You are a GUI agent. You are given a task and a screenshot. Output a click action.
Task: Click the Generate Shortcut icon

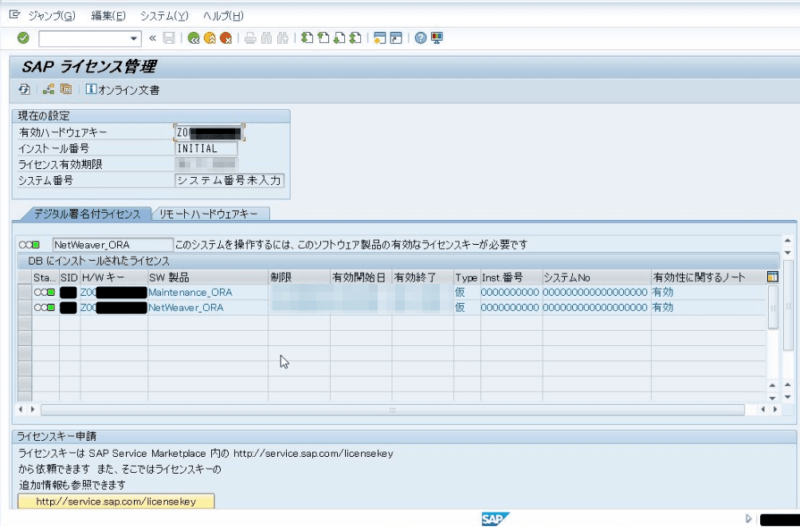(396, 38)
